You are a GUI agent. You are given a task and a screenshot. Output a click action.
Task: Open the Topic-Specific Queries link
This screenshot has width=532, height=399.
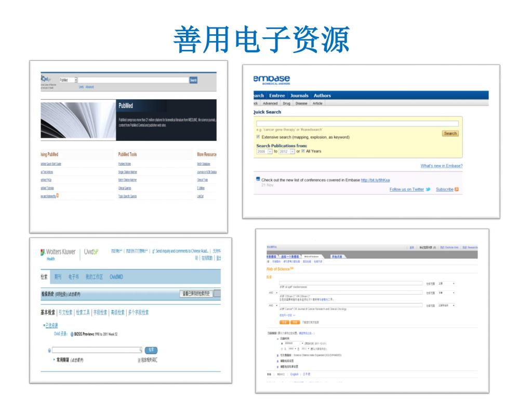128,196
